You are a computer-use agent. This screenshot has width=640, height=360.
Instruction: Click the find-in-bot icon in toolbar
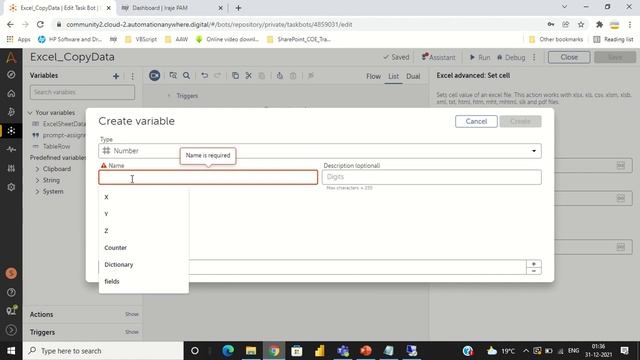(x=173, y=76)
